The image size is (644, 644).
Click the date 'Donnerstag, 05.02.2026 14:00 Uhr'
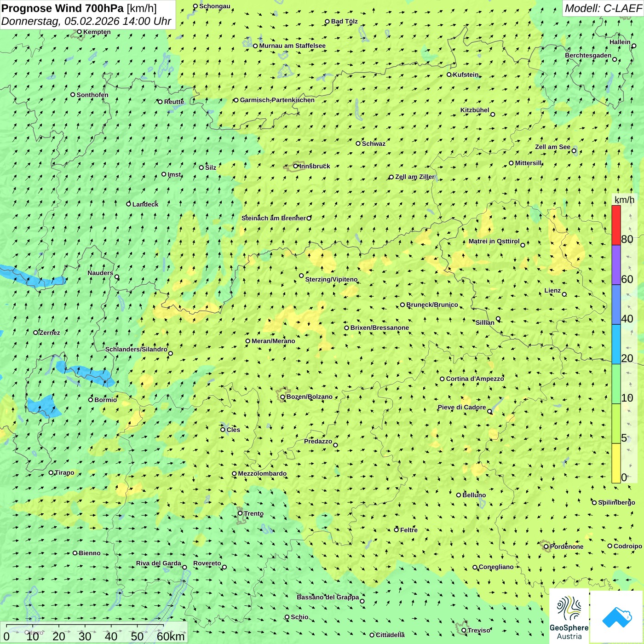pos(86,21)
